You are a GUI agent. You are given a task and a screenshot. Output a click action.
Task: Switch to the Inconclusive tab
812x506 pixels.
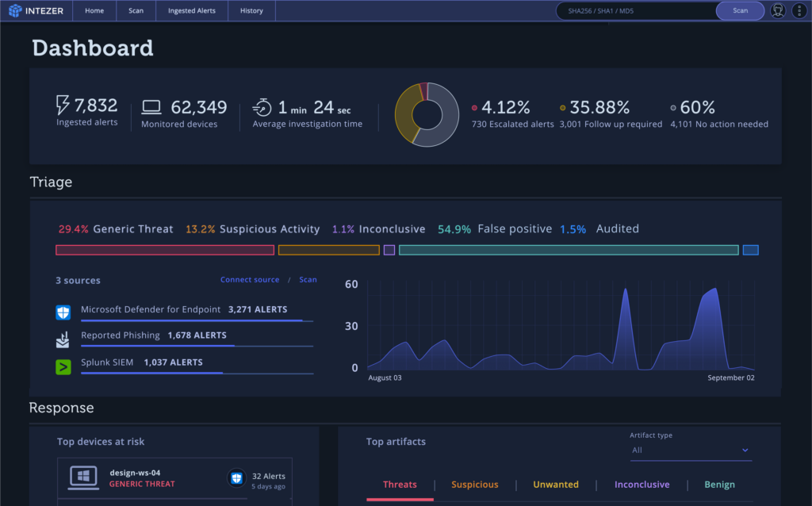642,485
